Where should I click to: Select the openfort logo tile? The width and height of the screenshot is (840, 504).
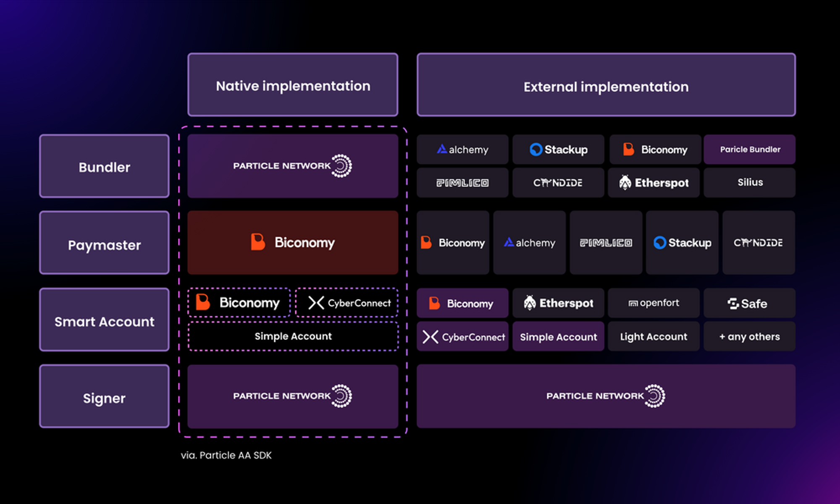coord(654,303)
